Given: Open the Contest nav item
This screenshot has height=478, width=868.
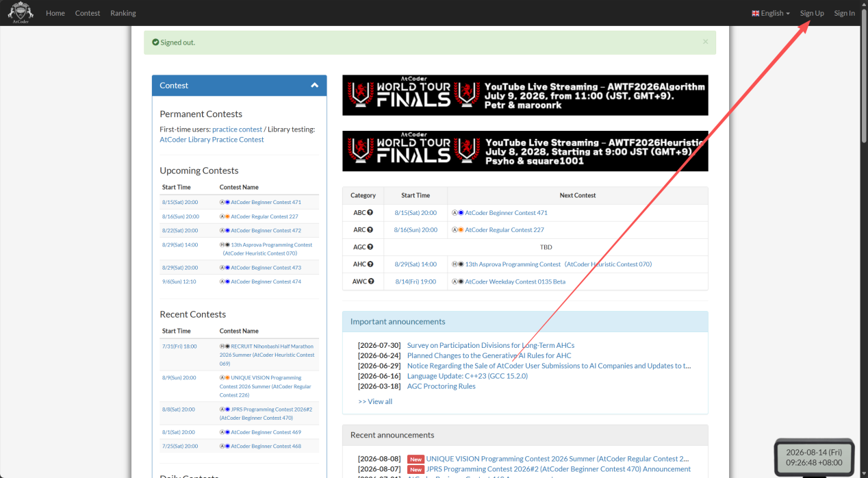Looking at the screenshot, I should (88, 13).
